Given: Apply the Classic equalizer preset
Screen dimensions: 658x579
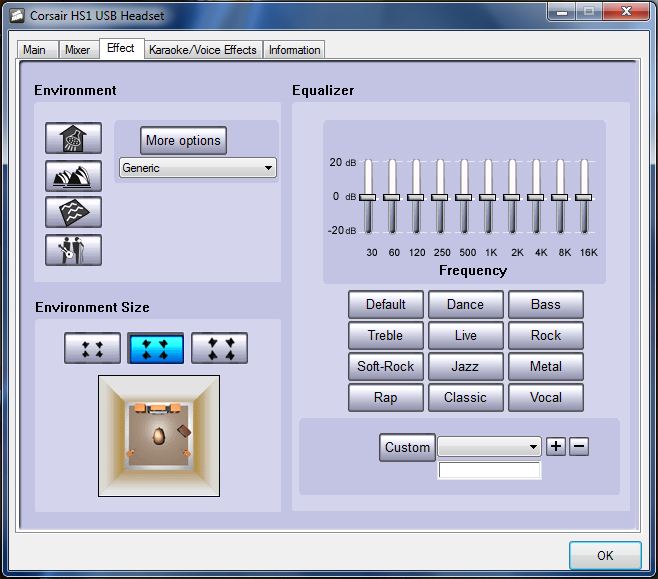Looking at the screenshot, I should [465, 397].
